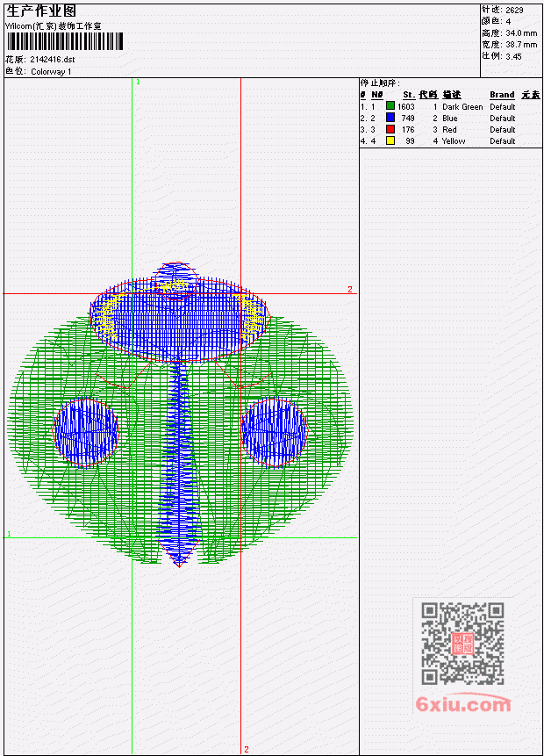Click the stitch count '99'
Viewport: 544px width, 756px height.
410,141
